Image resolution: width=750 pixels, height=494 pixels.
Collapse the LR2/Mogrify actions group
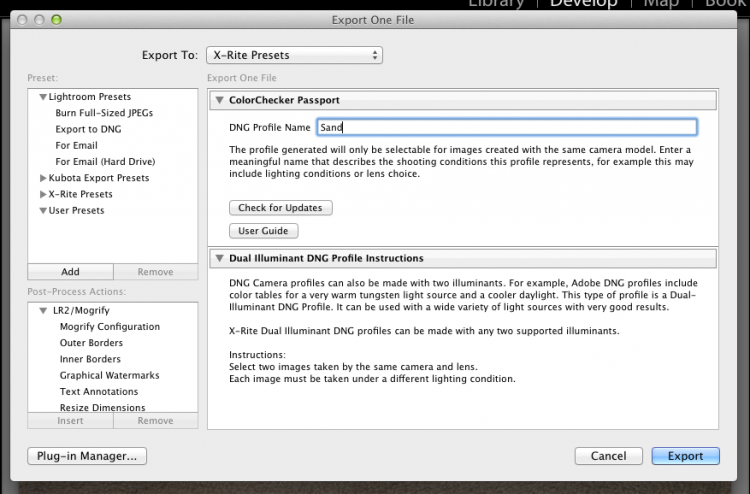(x=43, y=311)
